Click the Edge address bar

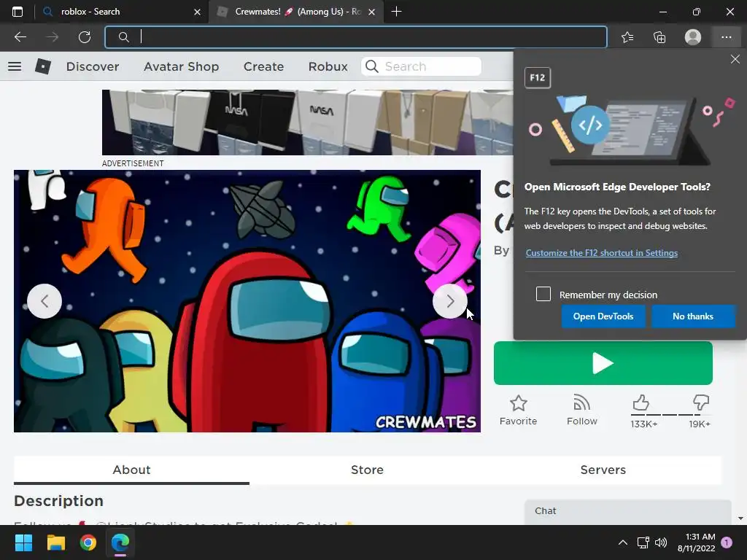point(356,37)
